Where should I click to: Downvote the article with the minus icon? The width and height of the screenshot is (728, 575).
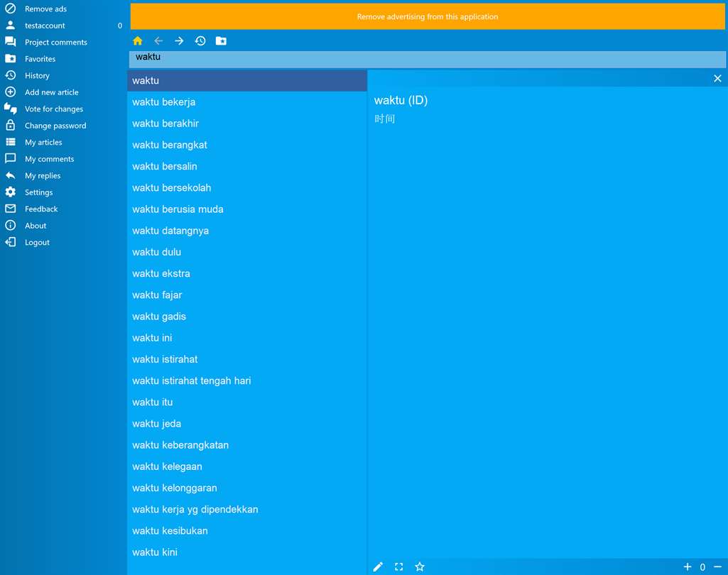pos(718,566)
